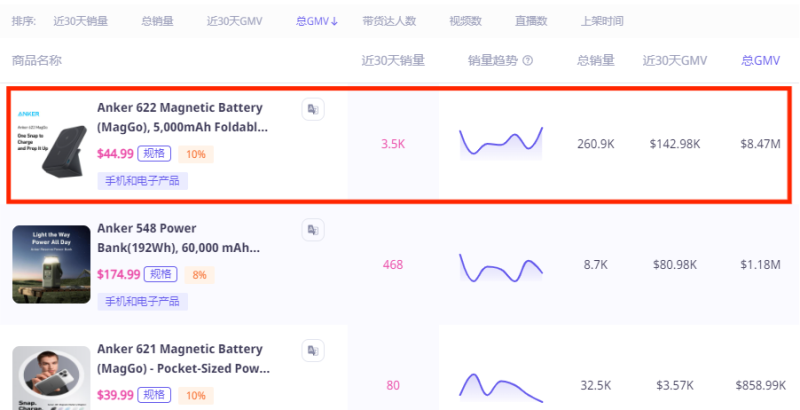Select the 上架时间 sort option
This screenshot has width=800, height=410.
[x=602, y=20]
